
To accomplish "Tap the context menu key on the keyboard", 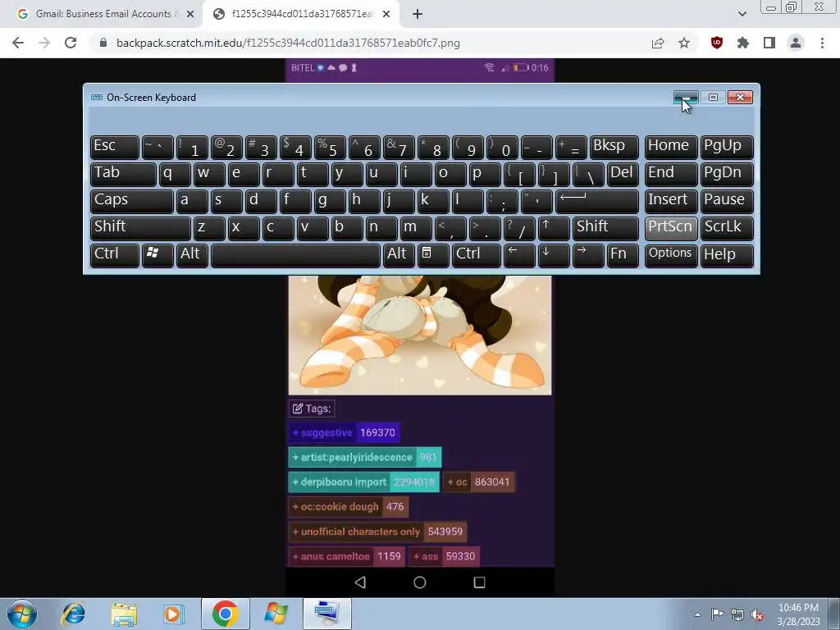I will tap(433, 255).
